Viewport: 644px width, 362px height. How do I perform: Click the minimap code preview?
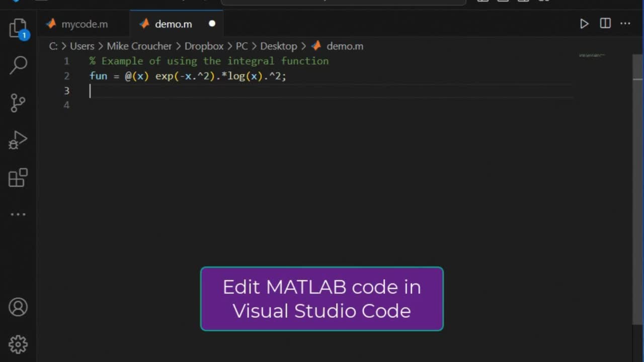(x=592, y=55)
